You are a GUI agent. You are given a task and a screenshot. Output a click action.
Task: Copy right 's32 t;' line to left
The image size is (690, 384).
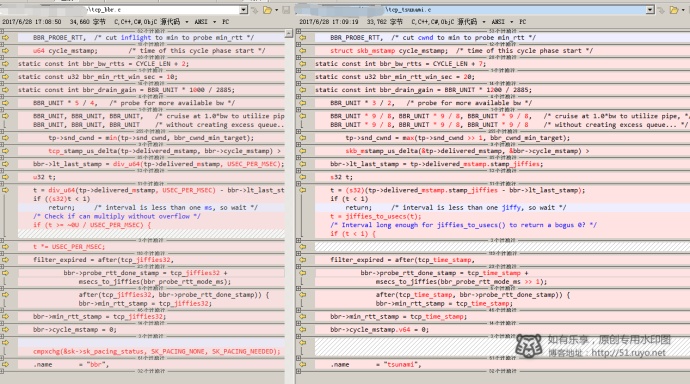303,177
